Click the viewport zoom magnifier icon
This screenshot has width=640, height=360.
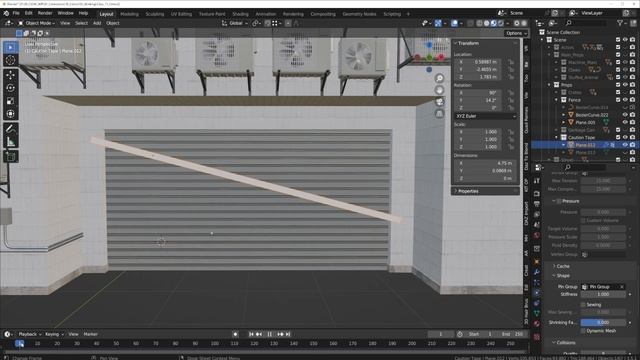pos(439,78)
